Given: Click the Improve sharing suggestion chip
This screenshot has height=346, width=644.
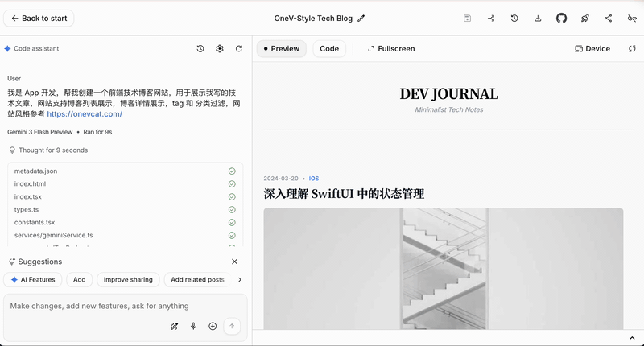Looking at the screenshot, I should click(128, 279).
